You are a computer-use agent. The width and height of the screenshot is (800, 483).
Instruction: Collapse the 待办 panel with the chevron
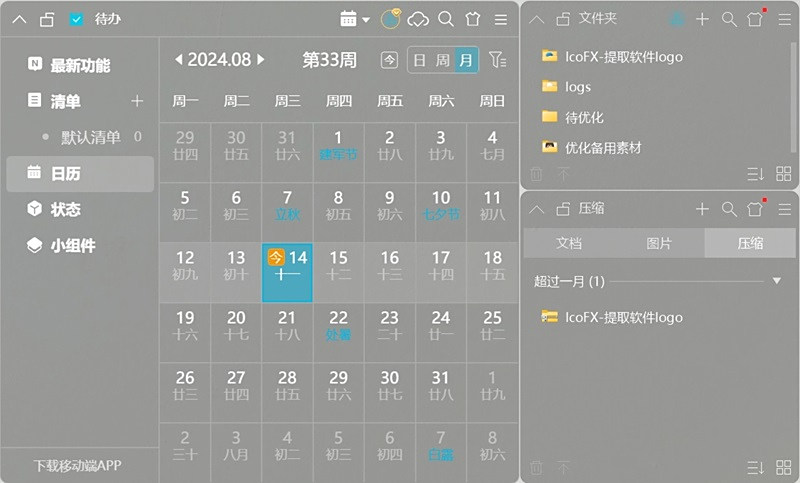pos(19,20)
